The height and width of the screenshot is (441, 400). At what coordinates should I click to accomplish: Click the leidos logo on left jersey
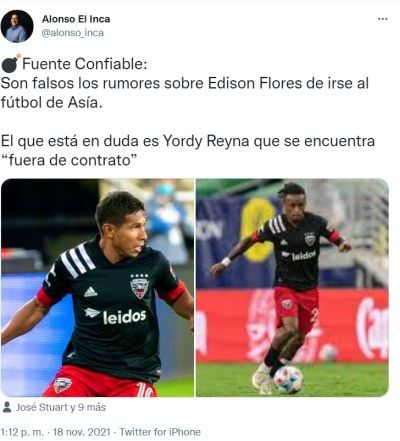point(115,316)
